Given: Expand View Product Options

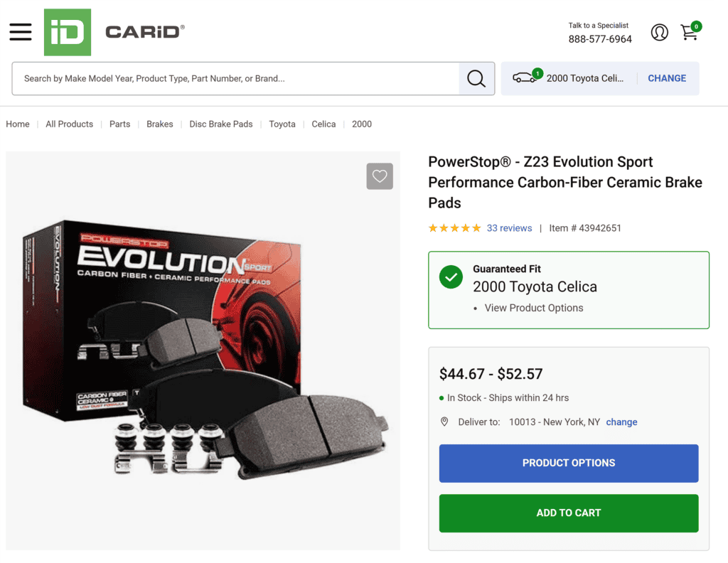Looking at the screenshot, I should pos(534,308).
